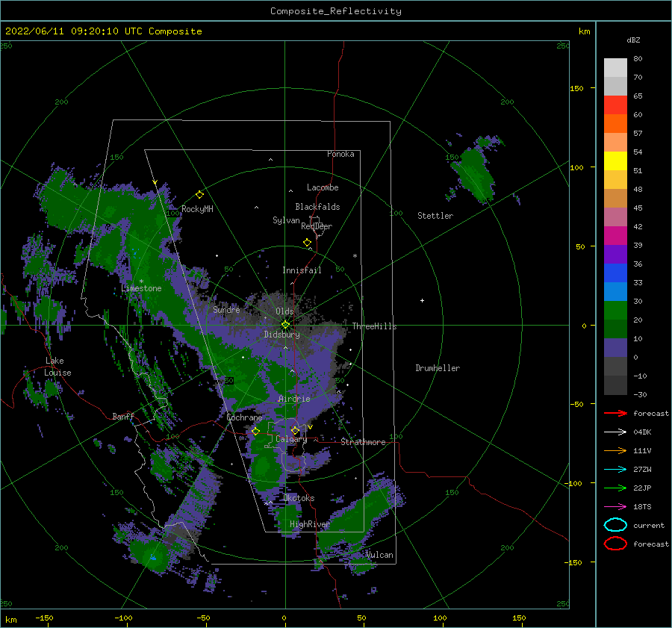This screenshot has width=672, height=628.
Task: Select the HighRiver town label
Action: (309, 525)
